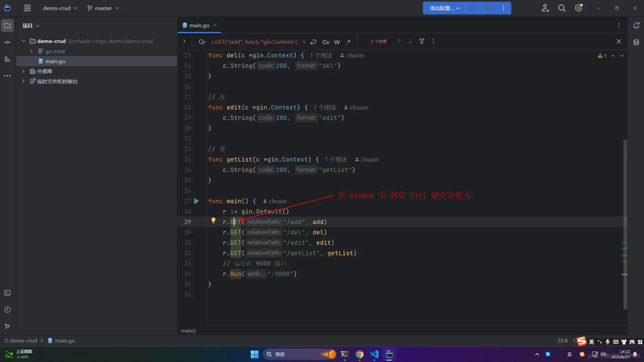The image size is (644, 362).
Task: Open the demo-crud project dropdown
Action: point(60,8)
